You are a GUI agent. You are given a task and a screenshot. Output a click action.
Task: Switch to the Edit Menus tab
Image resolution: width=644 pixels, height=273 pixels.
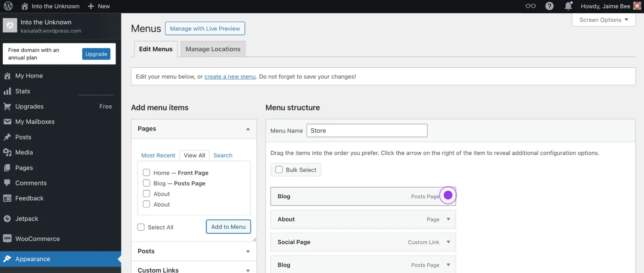[156, 49]
